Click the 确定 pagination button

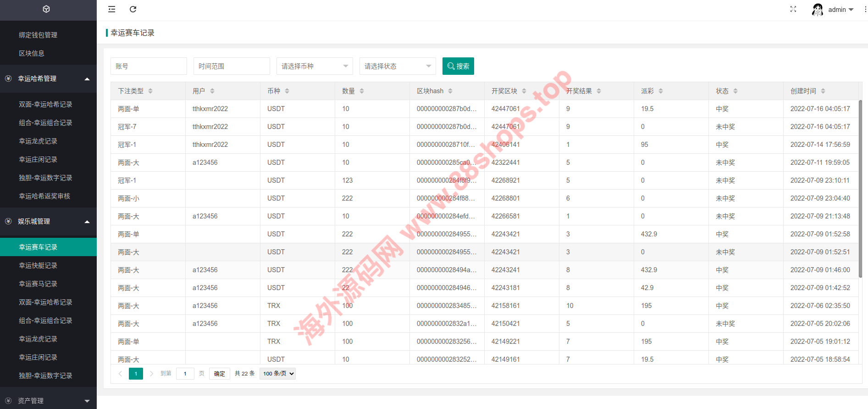(220, 374)
